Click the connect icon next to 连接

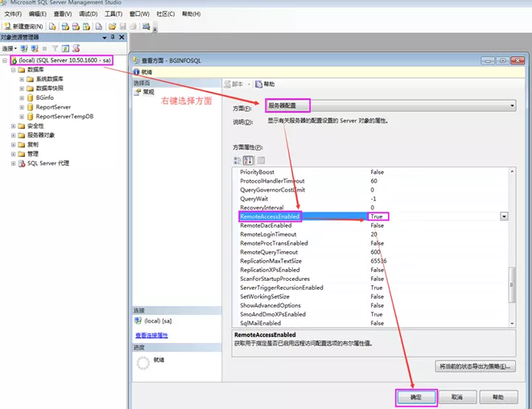(x=24, y=48)
